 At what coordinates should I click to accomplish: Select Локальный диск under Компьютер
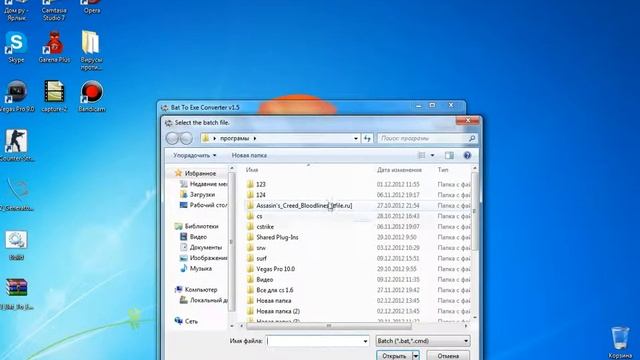203,300
